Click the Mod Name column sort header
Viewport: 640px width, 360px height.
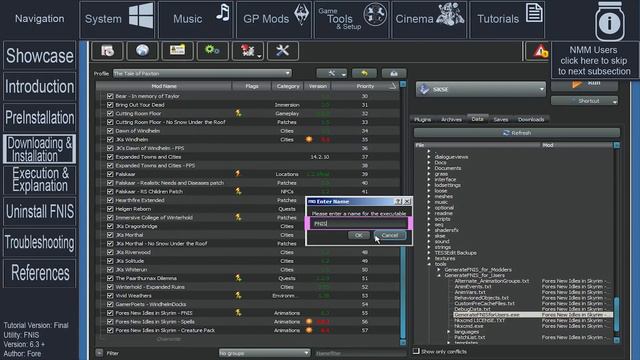click(164, 86)
